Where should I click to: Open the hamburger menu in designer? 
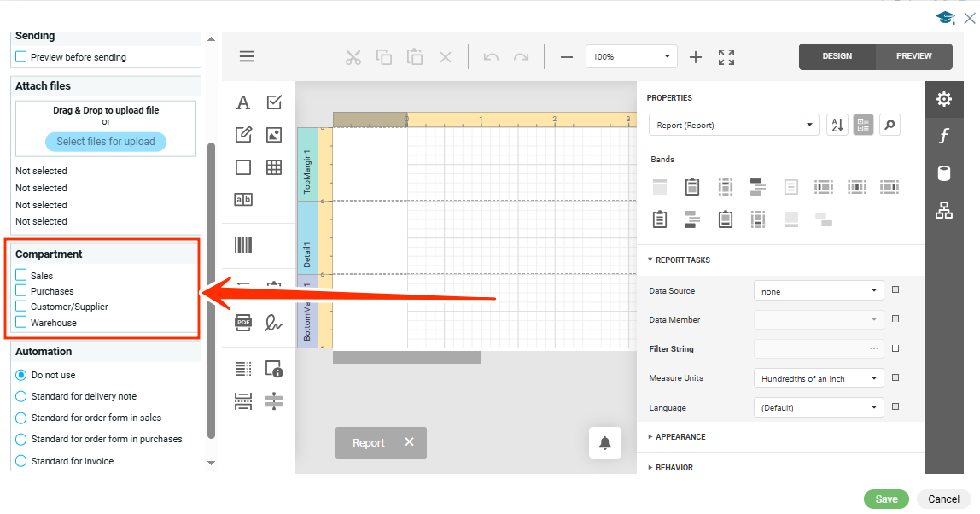tap(247, 56)
